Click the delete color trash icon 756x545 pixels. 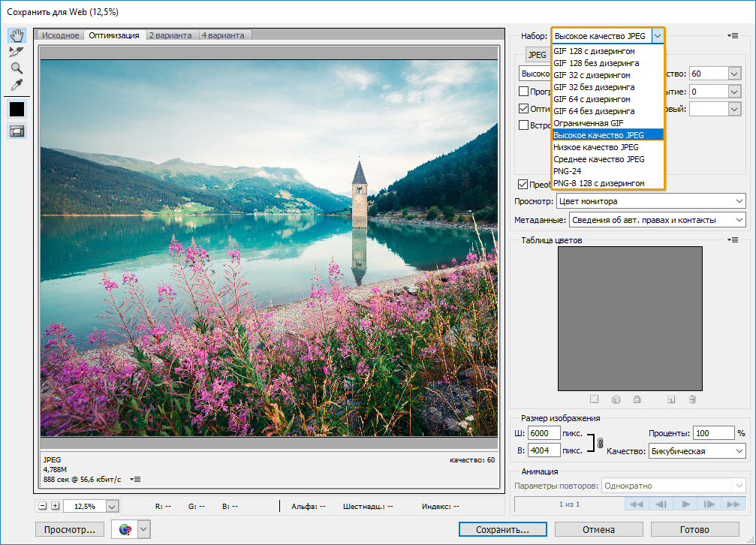click(692, 399)
